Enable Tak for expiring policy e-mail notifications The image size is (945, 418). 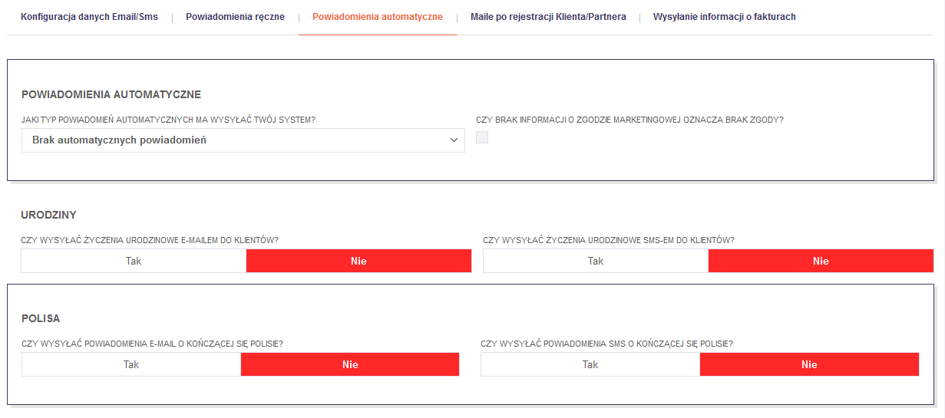click(x=131, y=365)
